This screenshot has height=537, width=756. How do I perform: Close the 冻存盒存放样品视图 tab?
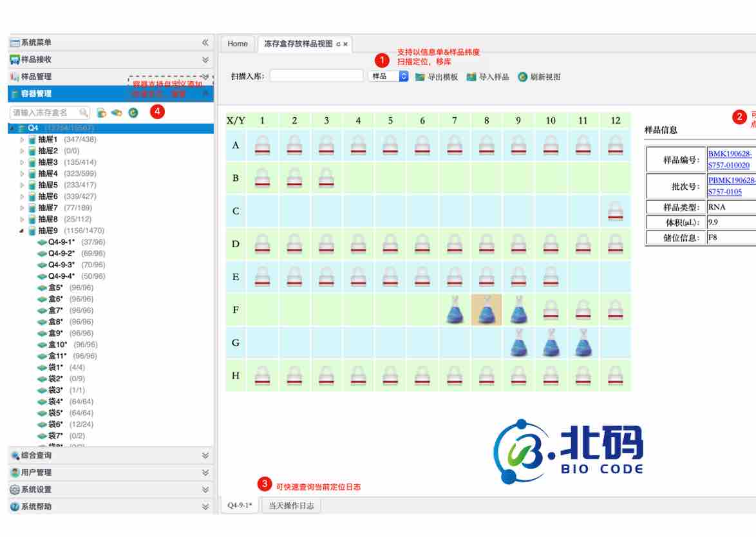click(346, 44)
